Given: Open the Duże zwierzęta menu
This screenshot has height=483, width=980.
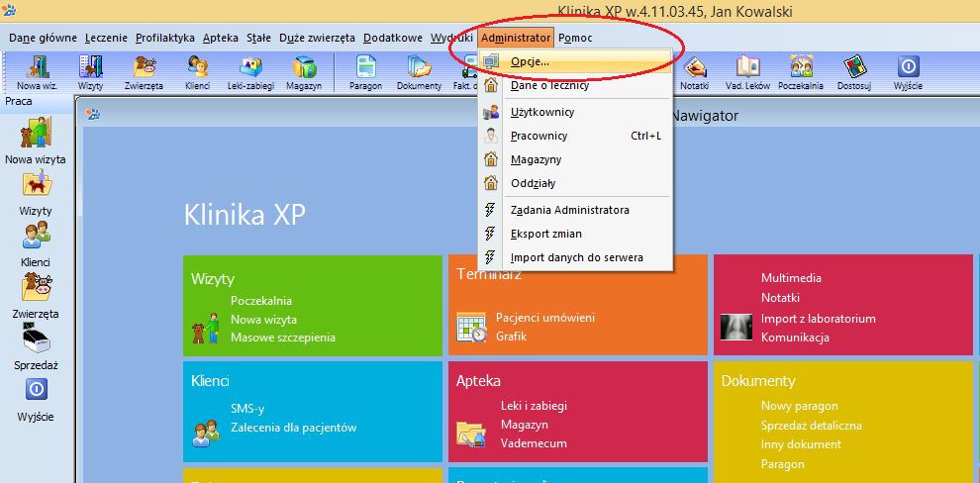Looking at the screenshot, I should [x=318, y=39].
